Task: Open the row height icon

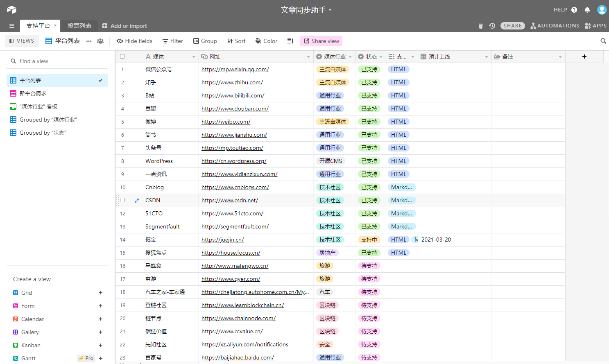Action: (x=290, y=41)
